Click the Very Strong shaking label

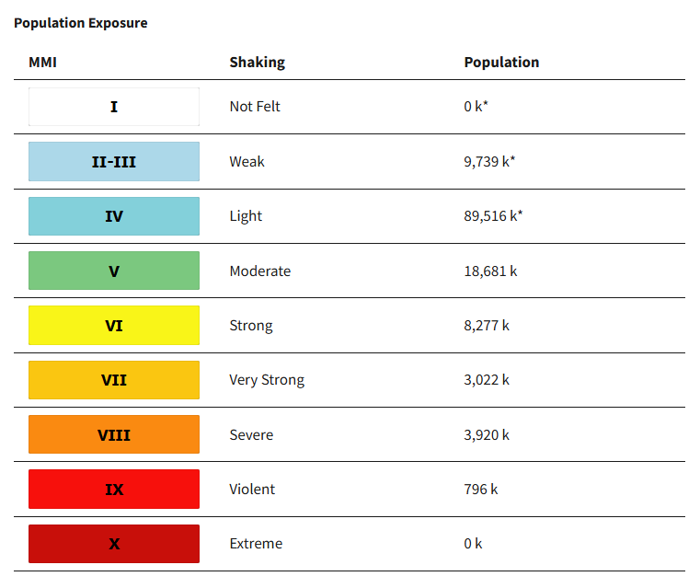tap(267, 380)
